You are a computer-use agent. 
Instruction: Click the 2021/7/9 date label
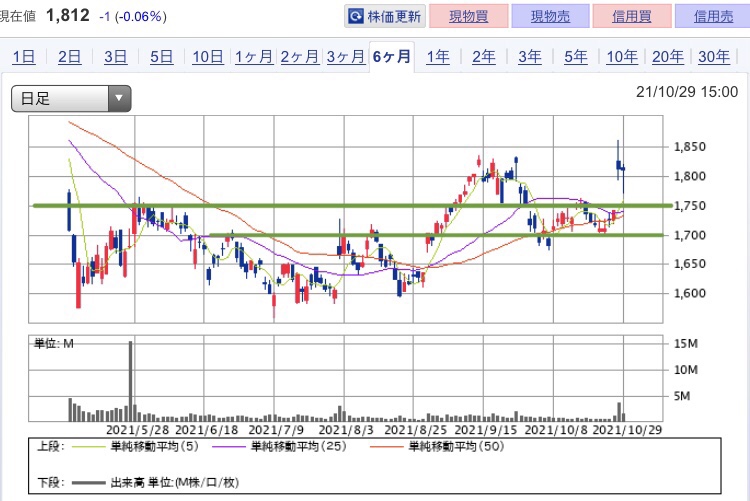276,430
